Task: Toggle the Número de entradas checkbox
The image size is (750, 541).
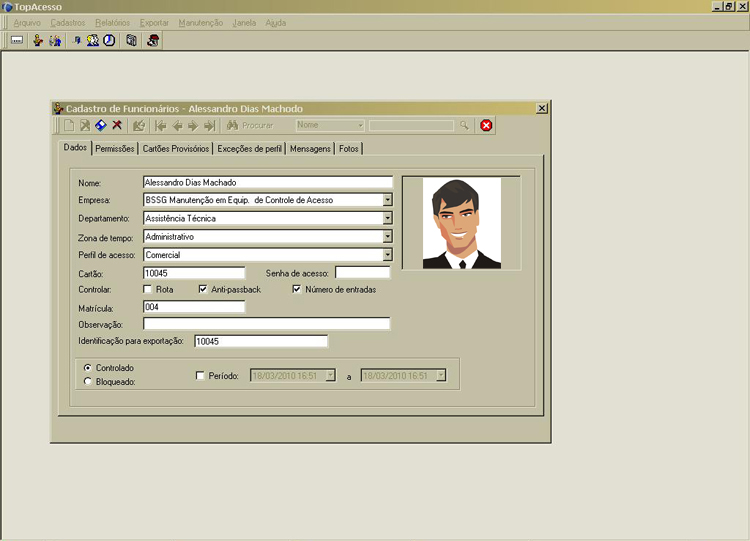Action: coord(297,290)
